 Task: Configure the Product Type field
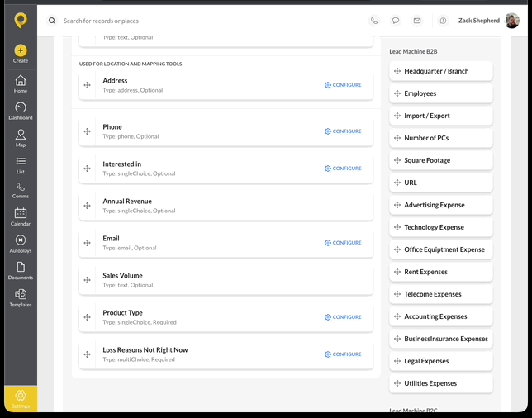pyautogui.click(x=343, y=317)
